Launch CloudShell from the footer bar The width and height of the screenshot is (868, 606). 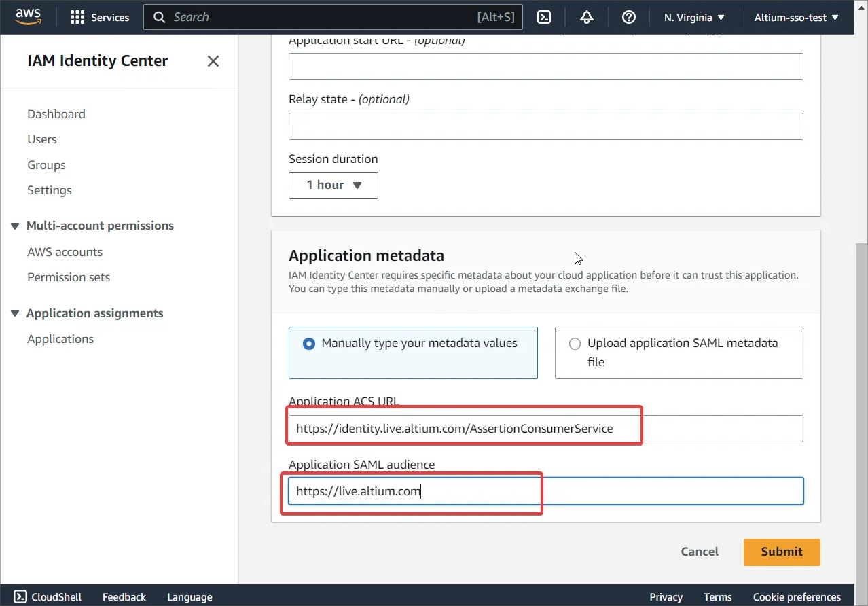pos(48,596)
